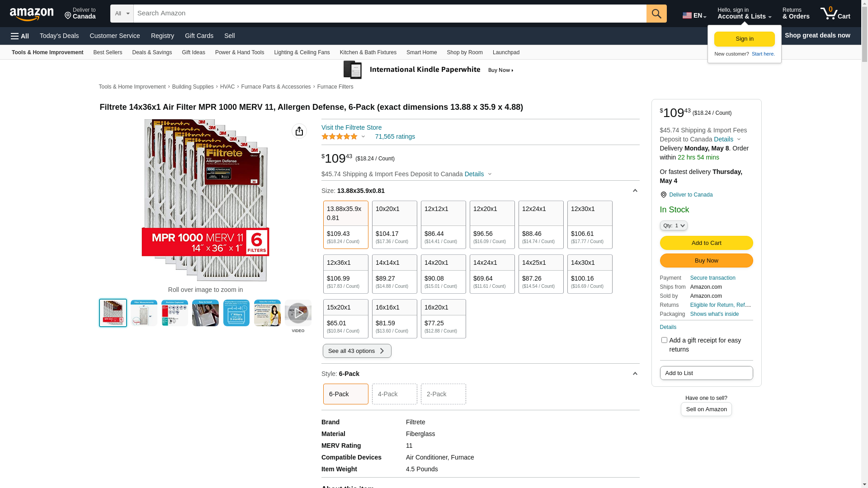Click the share icon beside product image
868x488 pixels.
tap(299, 131)
